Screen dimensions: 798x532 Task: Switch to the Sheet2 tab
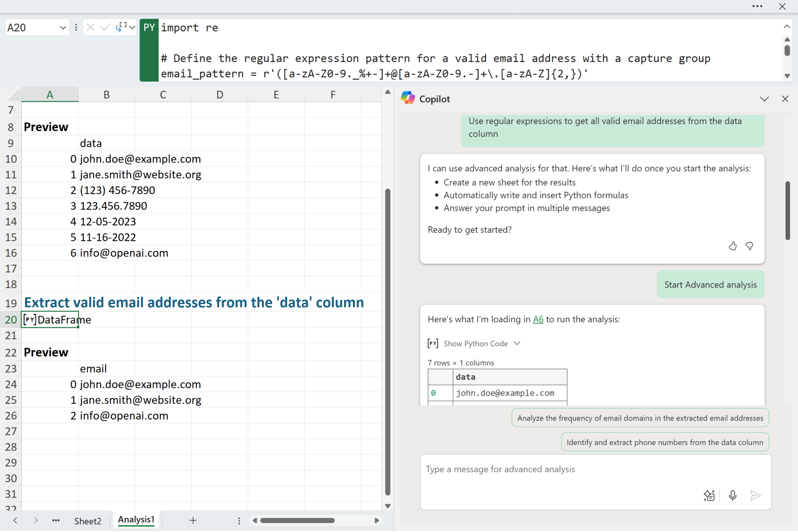click(x=88, y=521)
